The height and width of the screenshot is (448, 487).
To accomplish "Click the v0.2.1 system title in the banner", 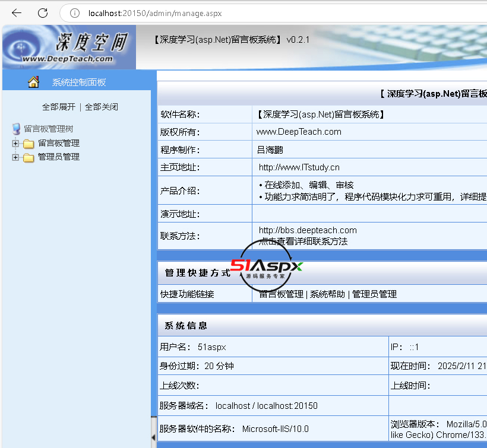I will (232, 40).
